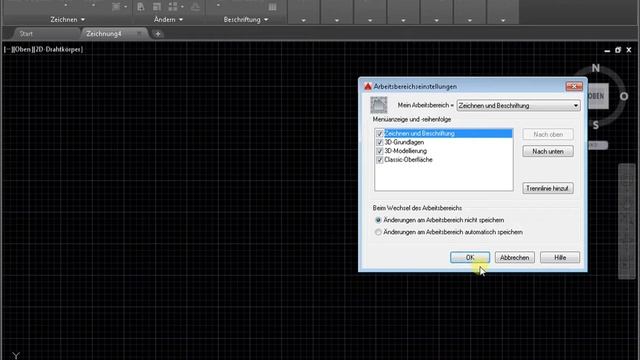
Task: Toggle the Classic-Oberfläche checkbox
Action: click(x=380, y=160)
